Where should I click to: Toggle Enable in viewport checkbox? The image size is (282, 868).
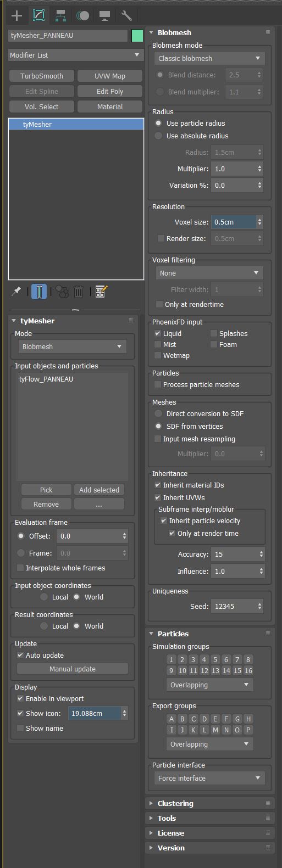coord(21,698)
